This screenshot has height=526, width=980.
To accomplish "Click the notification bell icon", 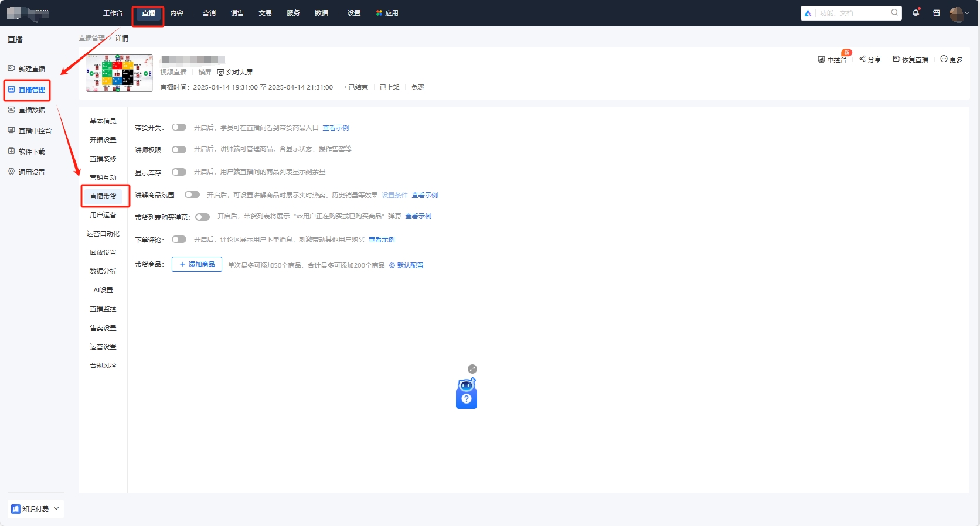I will [x=916, y=13].
